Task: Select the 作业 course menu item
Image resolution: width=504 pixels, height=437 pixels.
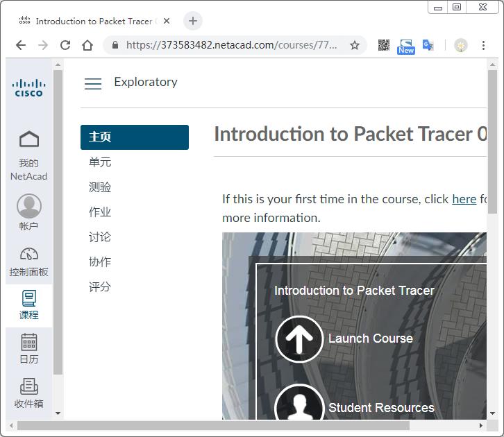Action: pos(100,212)
